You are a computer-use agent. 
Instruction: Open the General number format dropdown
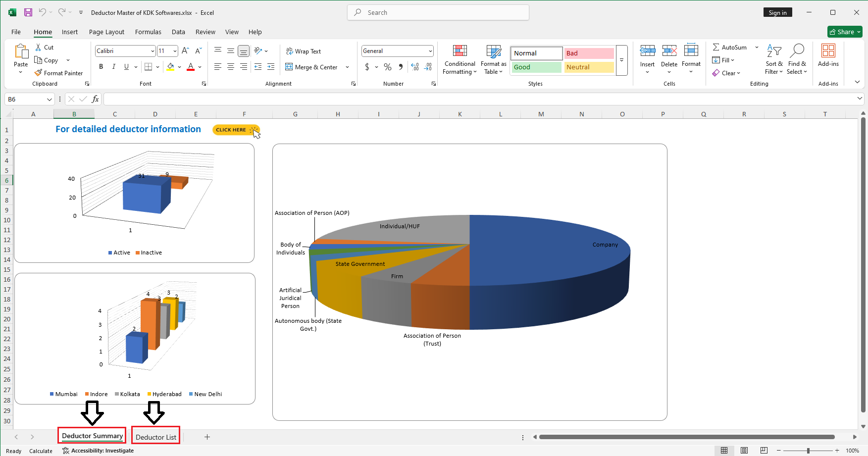click(x=430, y=51)
